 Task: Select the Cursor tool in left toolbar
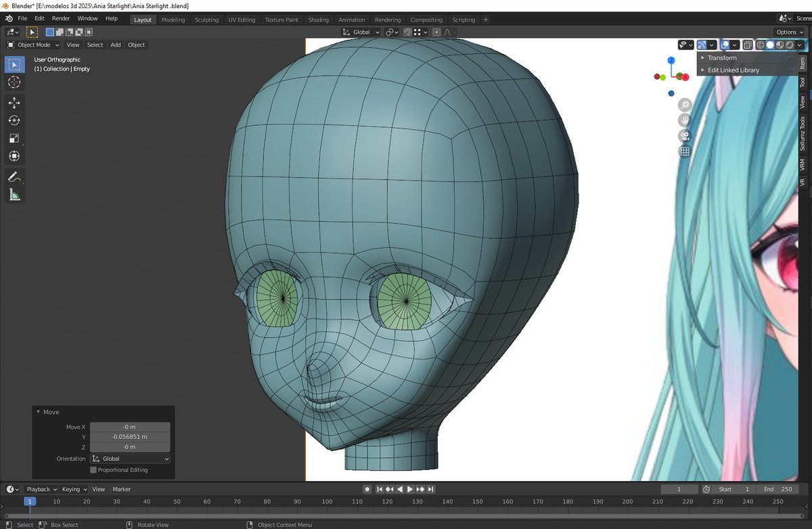pyautogui.click(x=14, y=83)
